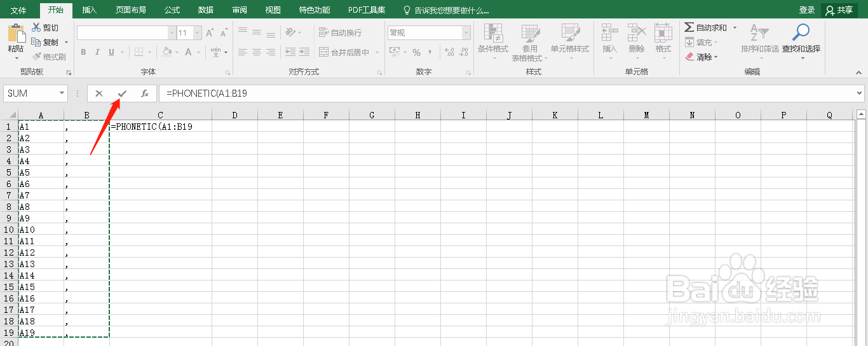Click the font color A icon

click(188, 52)
